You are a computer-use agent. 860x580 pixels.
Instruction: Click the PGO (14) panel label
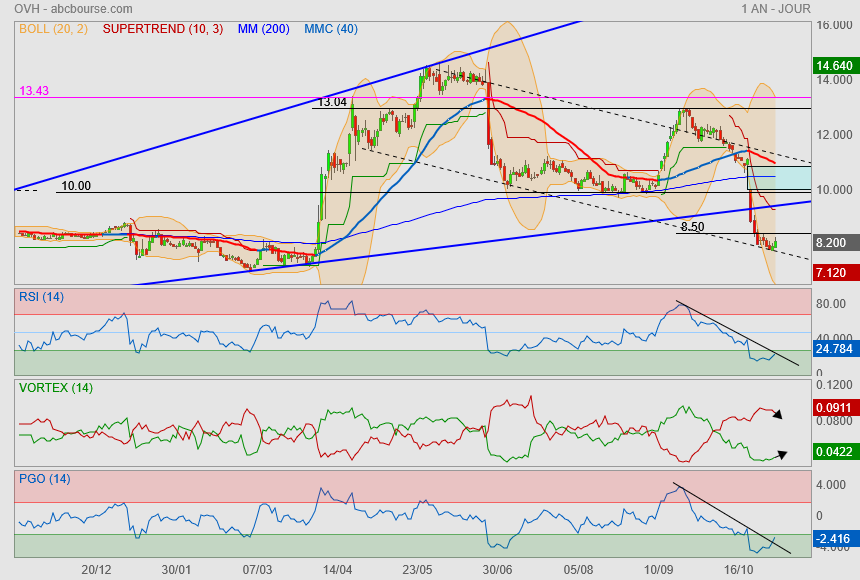(44, 479)
